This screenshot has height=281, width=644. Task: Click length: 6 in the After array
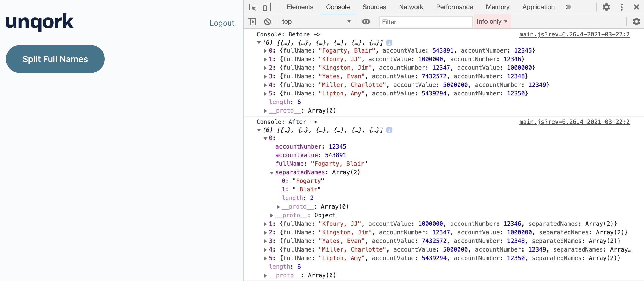285,267
